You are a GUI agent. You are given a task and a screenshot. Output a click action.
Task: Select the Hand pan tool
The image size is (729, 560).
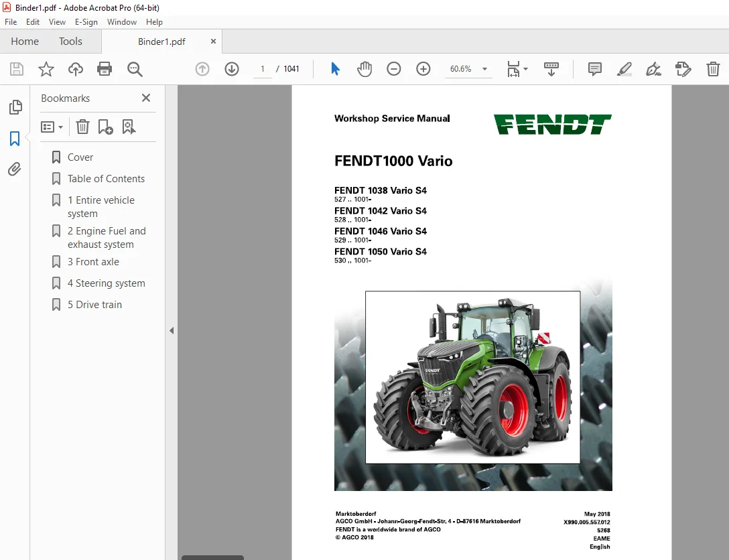click(364, 69)
